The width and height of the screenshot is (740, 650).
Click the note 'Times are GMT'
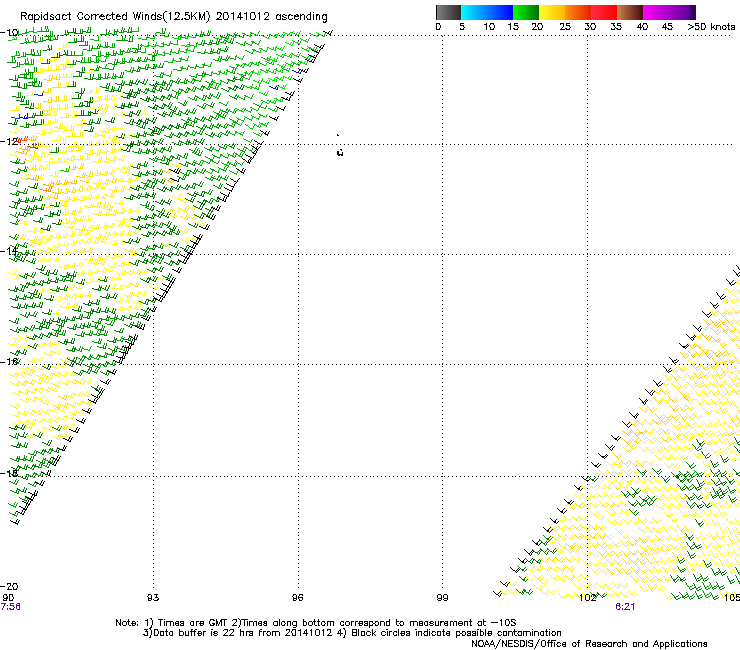[x=192, y=623]
